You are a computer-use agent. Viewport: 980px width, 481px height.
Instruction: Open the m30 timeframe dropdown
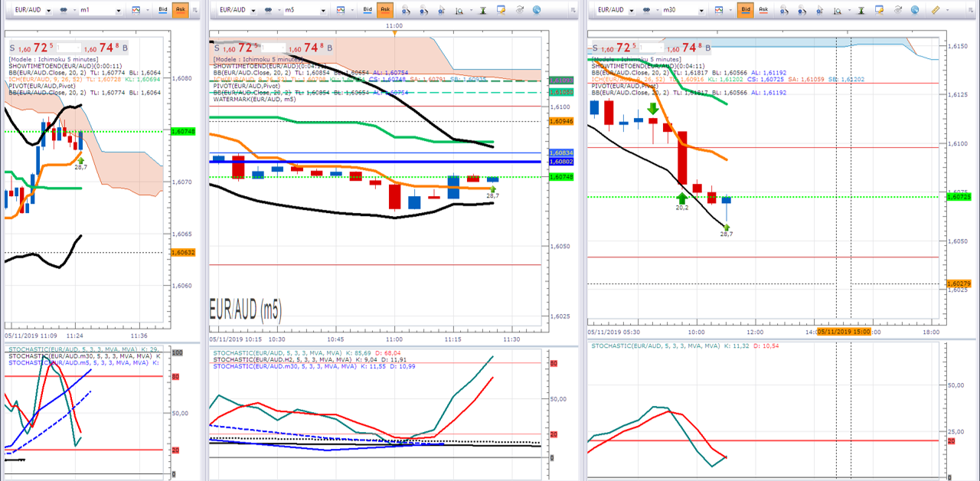[701, 11]
